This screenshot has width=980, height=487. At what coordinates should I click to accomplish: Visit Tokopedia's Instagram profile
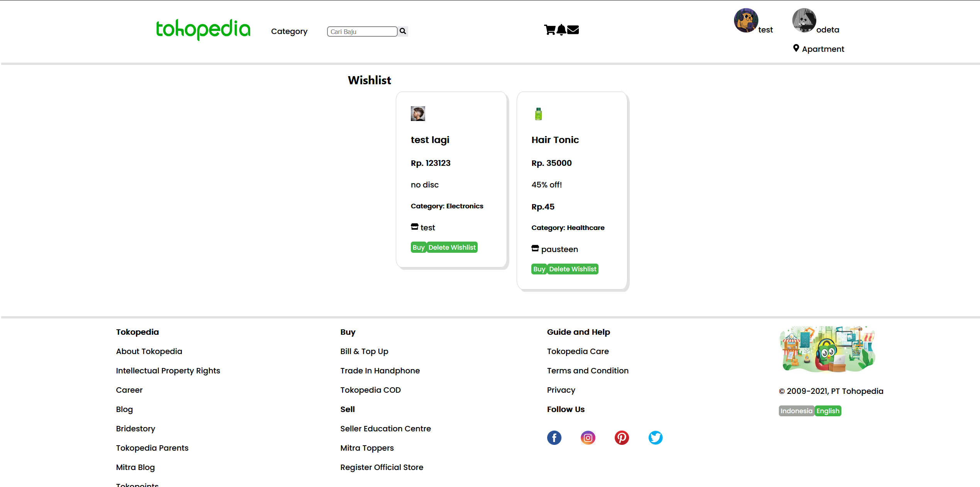588,438
